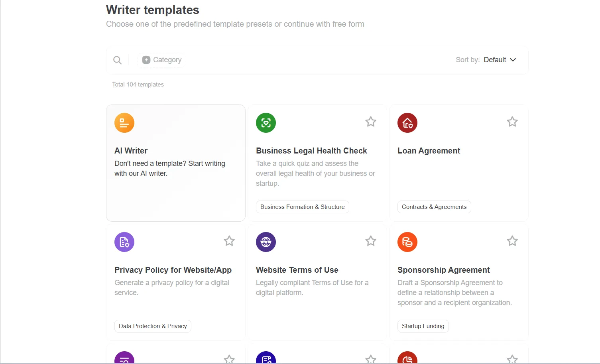The image size is (600, 364).
Task: Click the search magnifier icon
Action: 117,60
